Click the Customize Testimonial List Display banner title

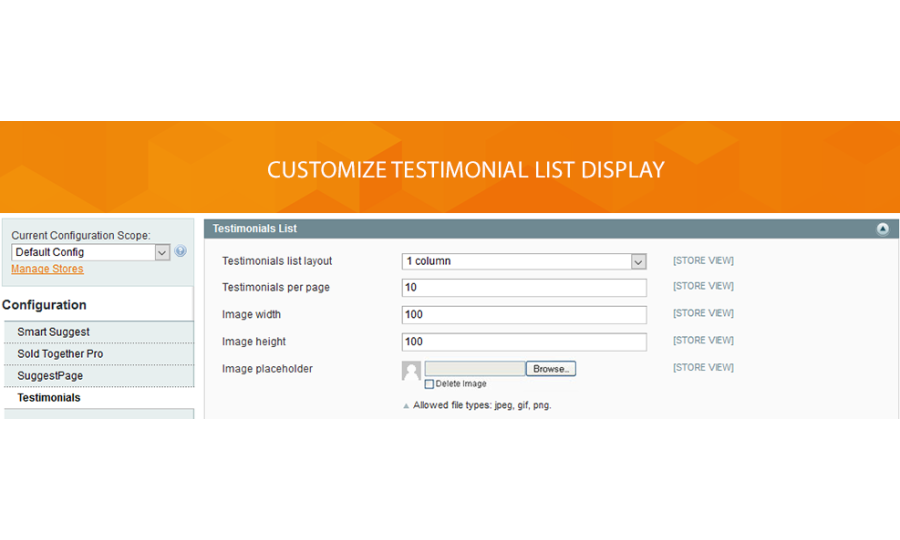coord(465,170)
